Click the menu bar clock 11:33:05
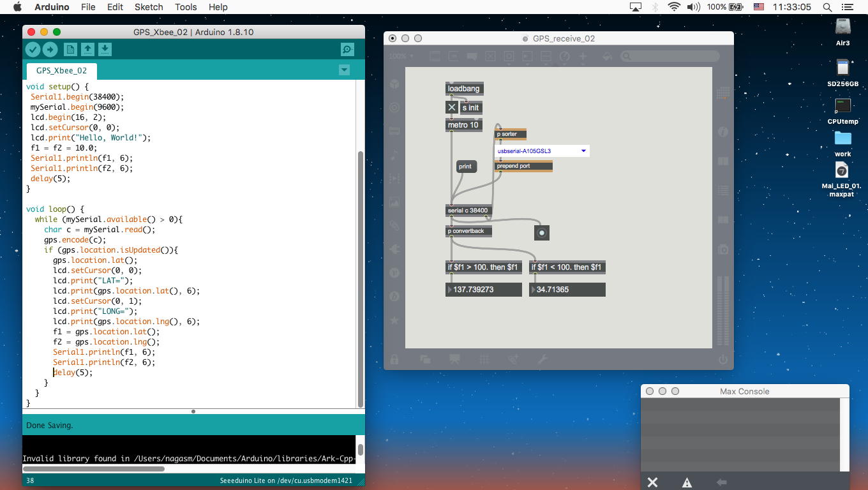 click(791, 7)
